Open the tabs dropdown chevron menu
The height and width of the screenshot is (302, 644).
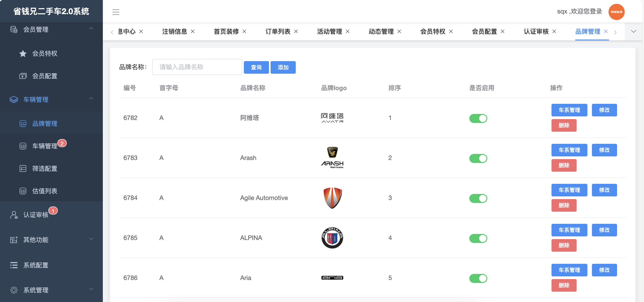(x=633, y=31)
